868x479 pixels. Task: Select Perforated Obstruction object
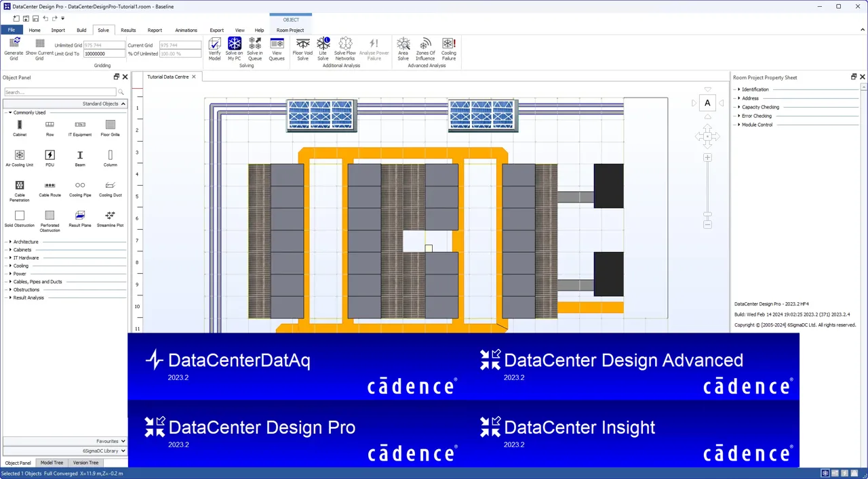tap(50, 221)
